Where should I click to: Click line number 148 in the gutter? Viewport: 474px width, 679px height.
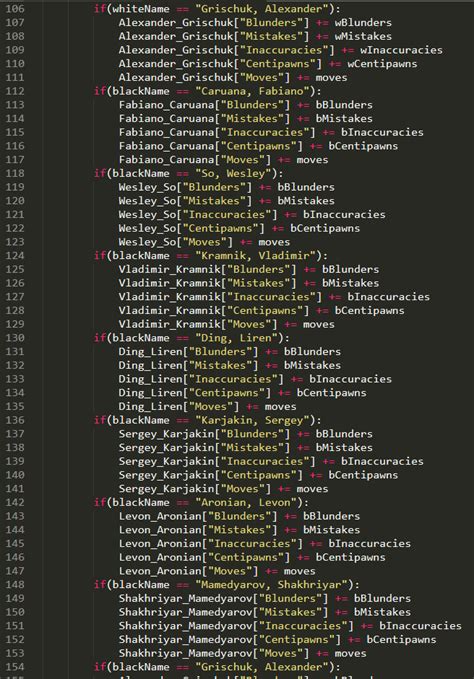point(15,585)
